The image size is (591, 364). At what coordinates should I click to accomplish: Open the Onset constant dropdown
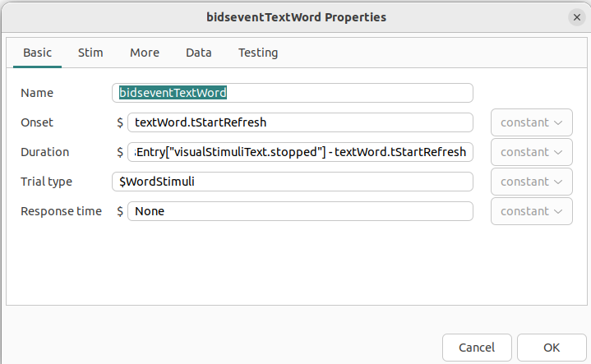(532, 122)
